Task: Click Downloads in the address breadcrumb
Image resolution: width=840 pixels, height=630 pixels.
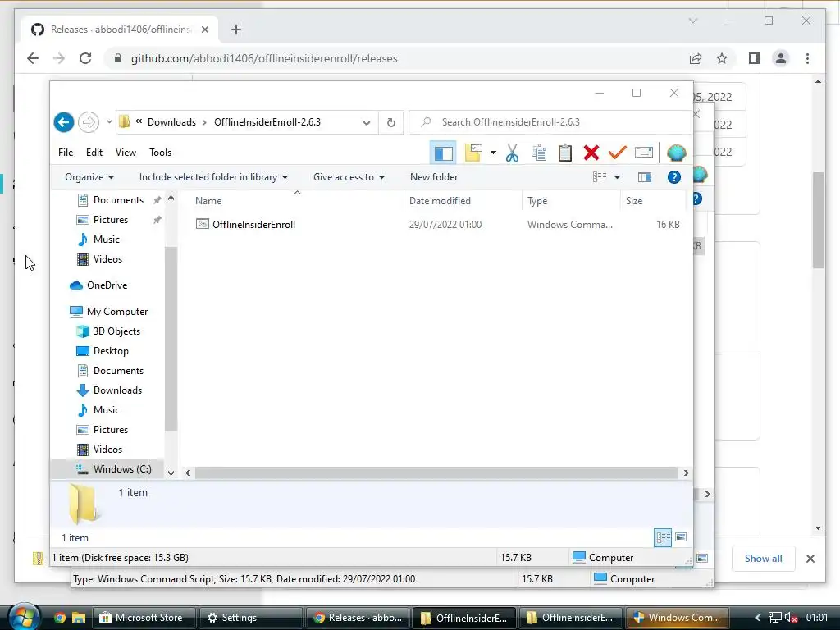Action: [x=171, y=122]
